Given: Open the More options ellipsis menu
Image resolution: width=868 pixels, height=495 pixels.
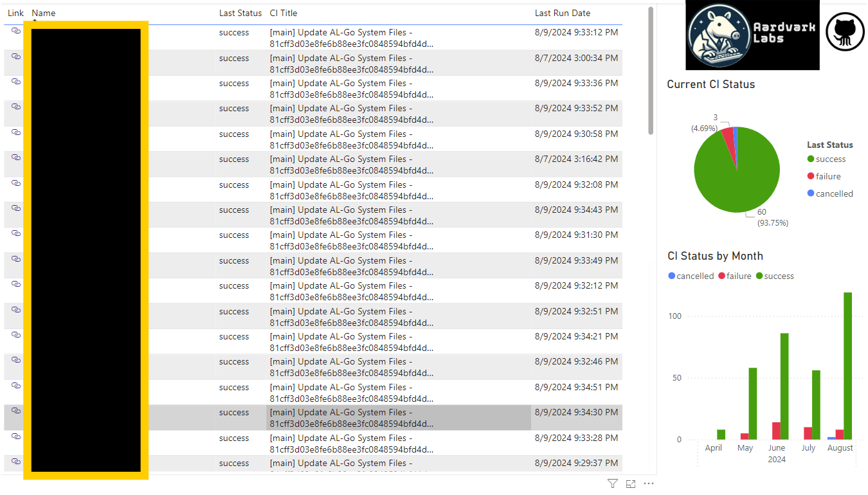Looking at the screenshot, I should [x=649, y=483].
